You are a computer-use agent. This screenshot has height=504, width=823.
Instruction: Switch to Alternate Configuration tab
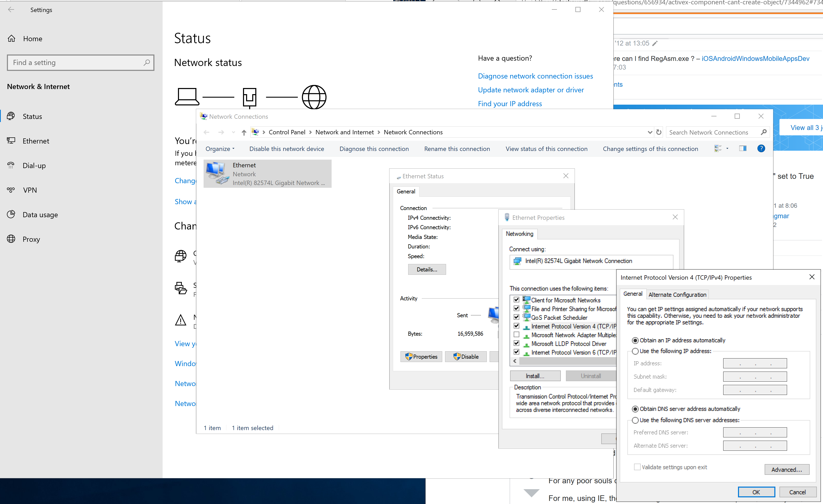click(677, 294)
